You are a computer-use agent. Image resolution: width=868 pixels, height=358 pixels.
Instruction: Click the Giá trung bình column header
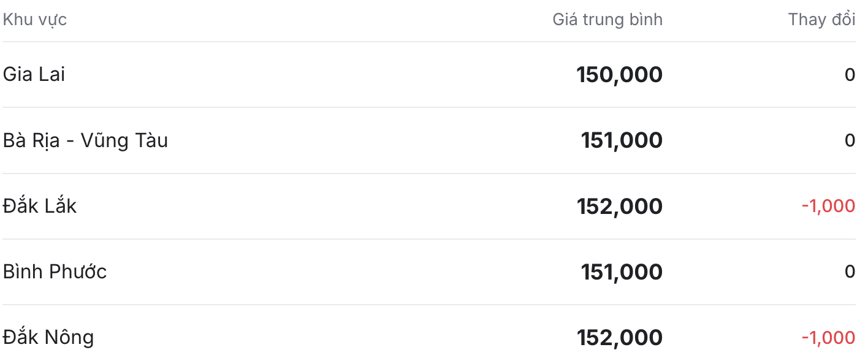coord(607,20)
